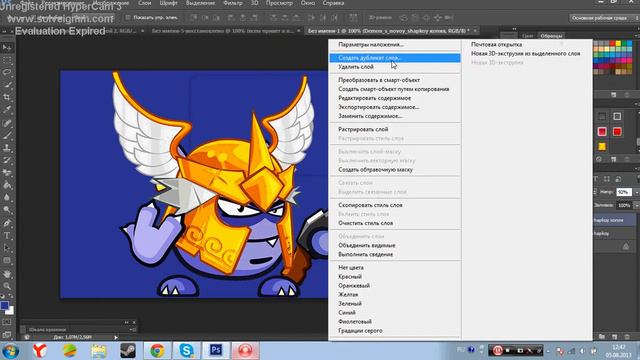This screenshot has height=360, width=640.
Task: Select the Eyedropper tool
Action: [x=7, y=110]
